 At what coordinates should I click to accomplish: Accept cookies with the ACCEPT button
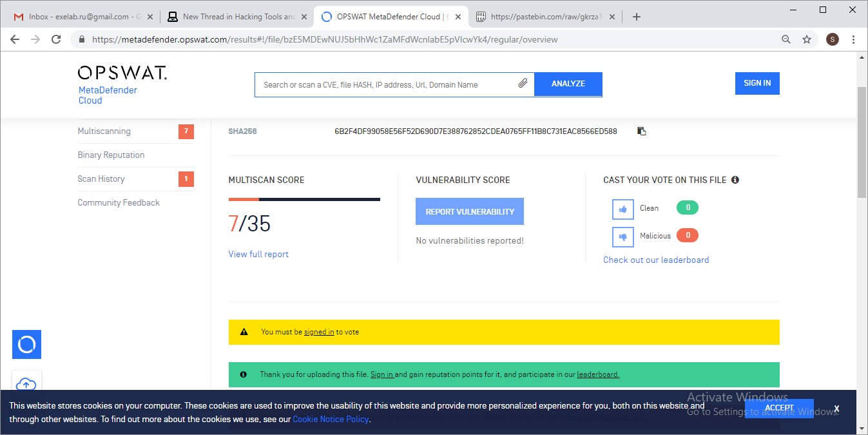click(x=779, y=408)
